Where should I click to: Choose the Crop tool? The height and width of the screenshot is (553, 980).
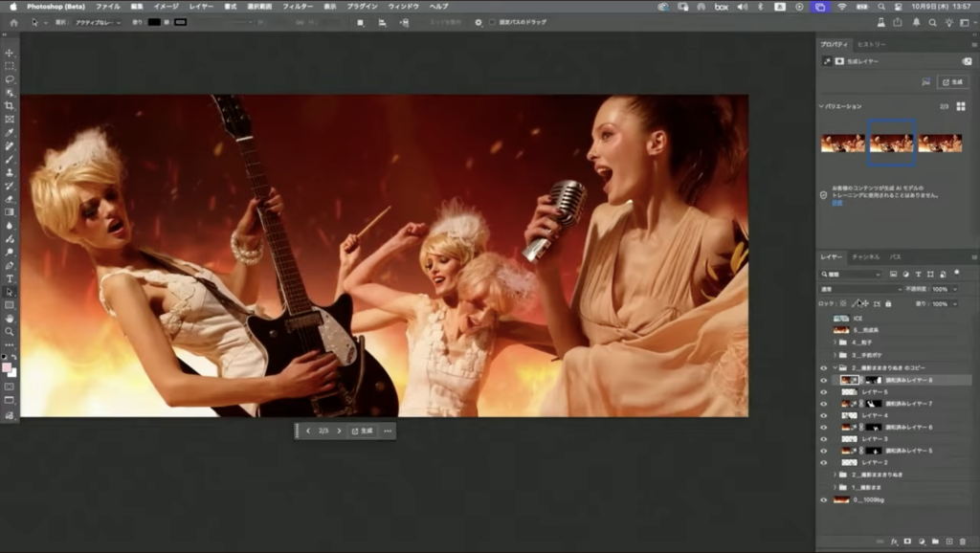coord(10,105)
